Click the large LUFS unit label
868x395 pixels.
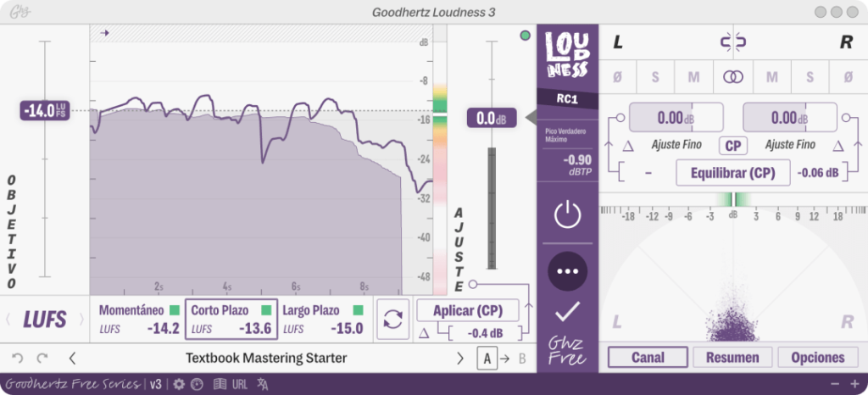click(x=45, y=320)
